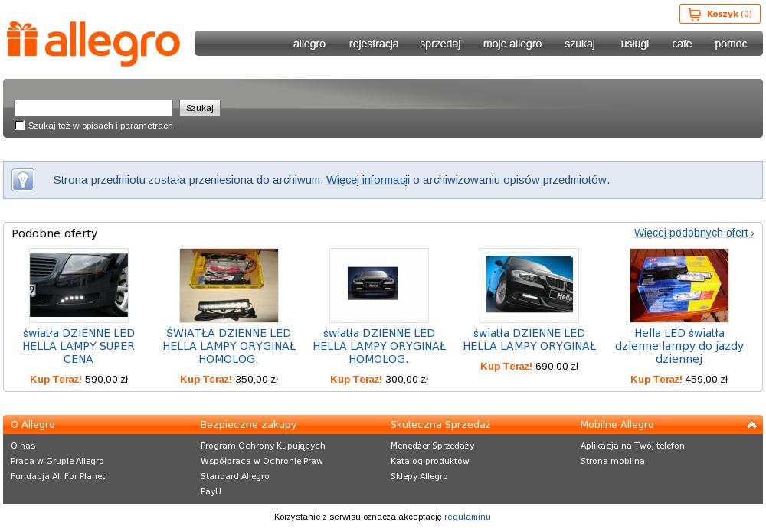Click the Szukaj search button
Viewport: 766px width, 532px height.
coord(200,108)
